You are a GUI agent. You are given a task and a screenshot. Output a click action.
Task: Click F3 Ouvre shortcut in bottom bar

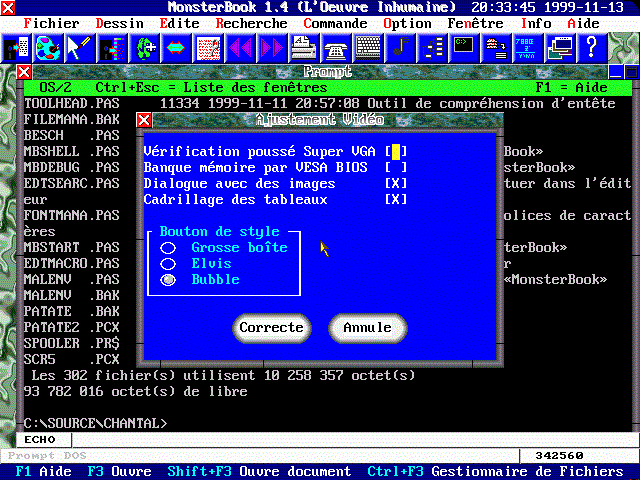[x=120, y=472]
